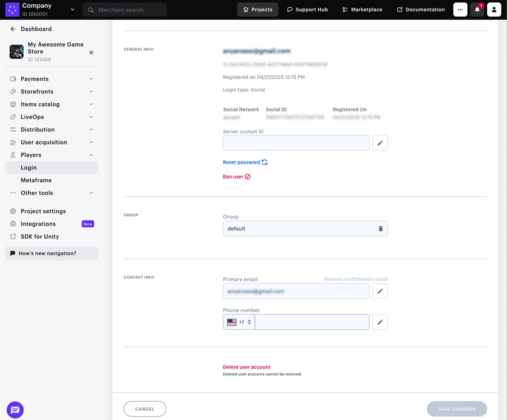This screenshot has width=507, height=420.
Task: Open the Support Hub tab
Action: (x=307, y=10)
